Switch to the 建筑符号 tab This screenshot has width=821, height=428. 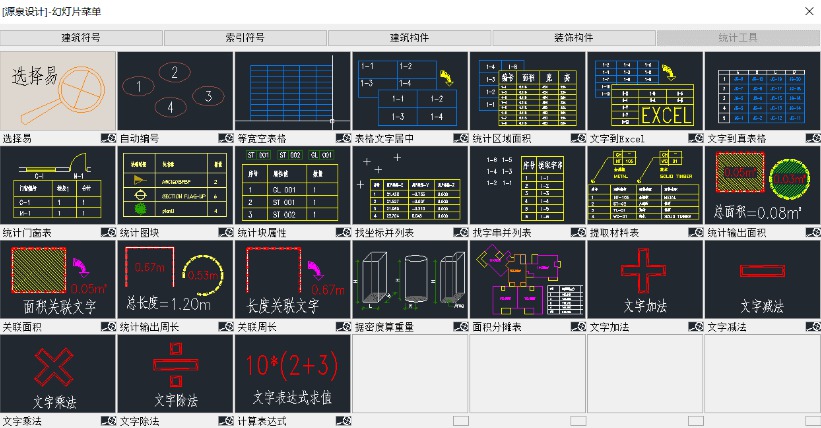tap(81, 38)
